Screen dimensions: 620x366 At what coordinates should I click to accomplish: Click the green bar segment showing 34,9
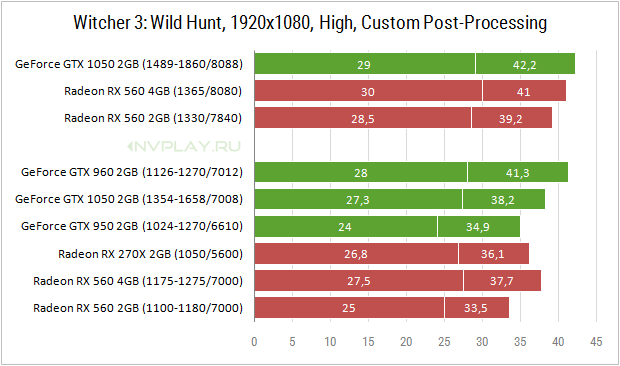point(479,226)
